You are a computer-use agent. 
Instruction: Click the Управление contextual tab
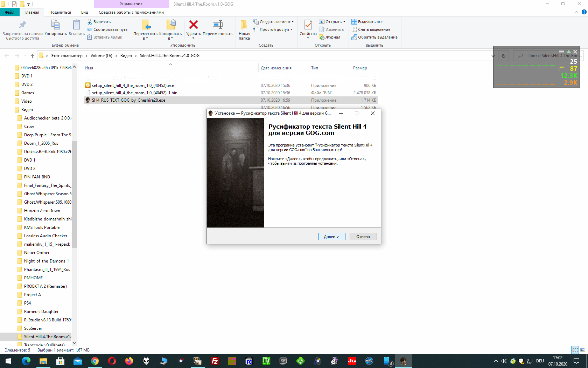(x=131, y=4)
